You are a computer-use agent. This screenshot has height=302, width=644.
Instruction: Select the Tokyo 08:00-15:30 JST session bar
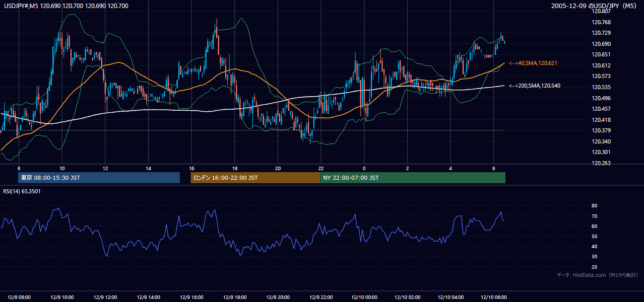click(x=99, y=178)
